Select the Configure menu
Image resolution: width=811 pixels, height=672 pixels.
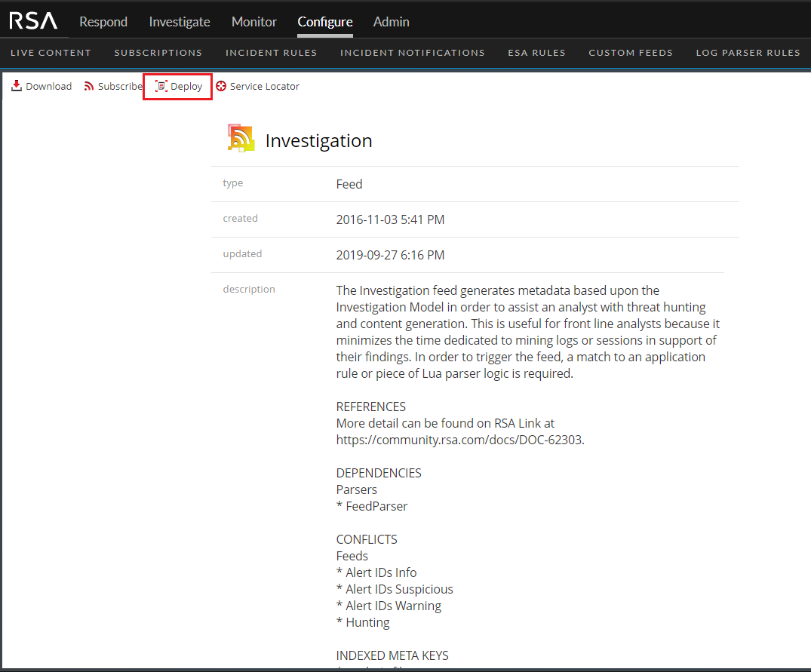click(x=325, y=22)
